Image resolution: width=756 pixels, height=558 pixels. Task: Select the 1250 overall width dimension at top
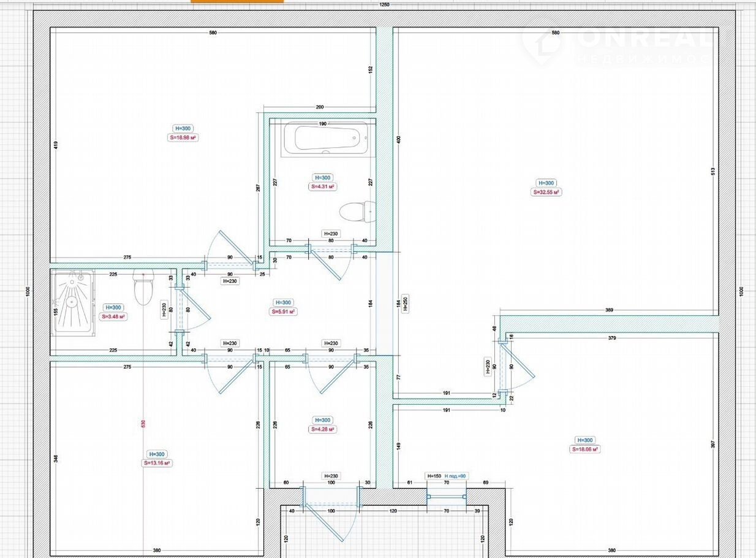coord(384,4)
